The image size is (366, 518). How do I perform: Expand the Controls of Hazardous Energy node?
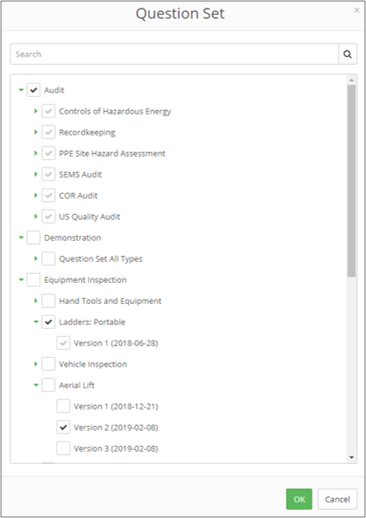click(36, 111)
